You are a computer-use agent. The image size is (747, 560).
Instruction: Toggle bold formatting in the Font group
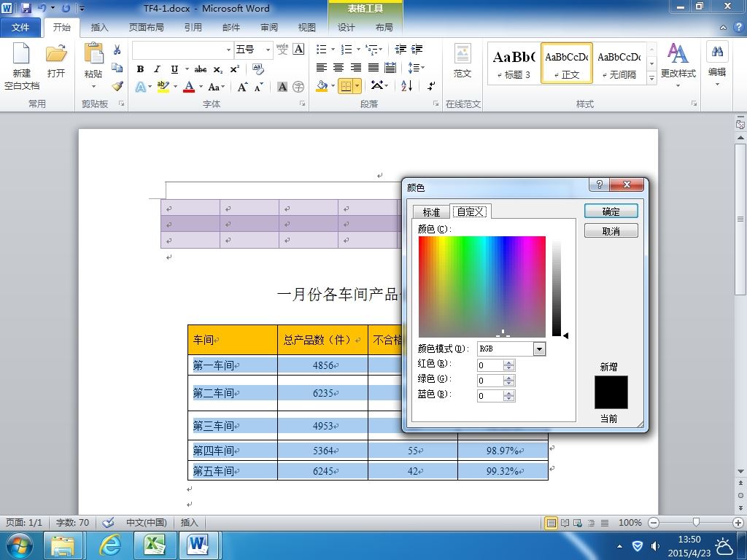(x=140, y=69)
